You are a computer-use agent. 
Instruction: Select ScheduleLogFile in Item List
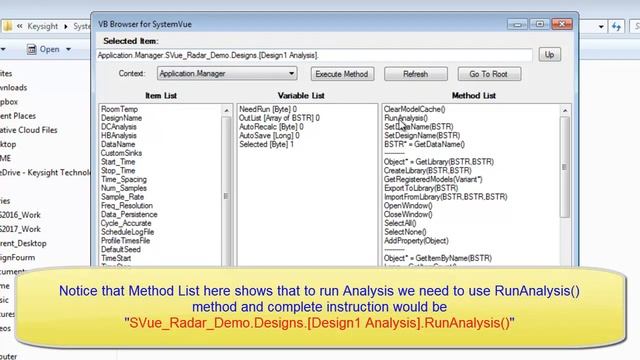(x=127, y=232)
